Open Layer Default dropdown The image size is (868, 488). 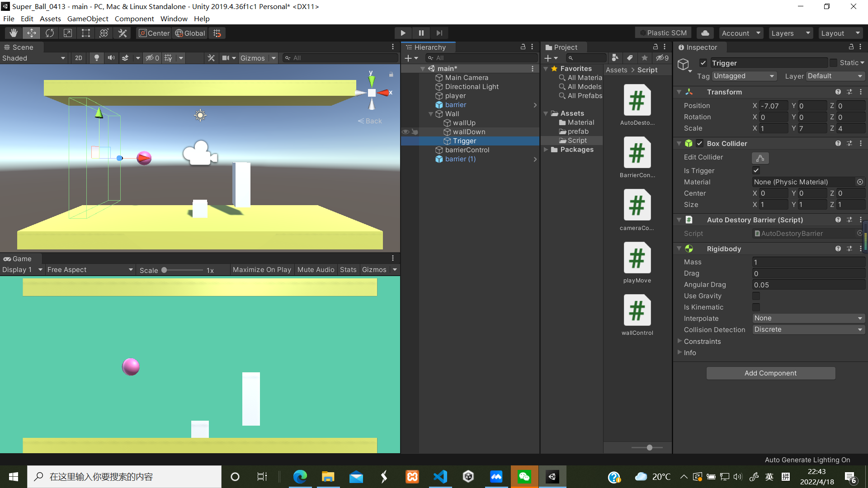click(835, 76)
